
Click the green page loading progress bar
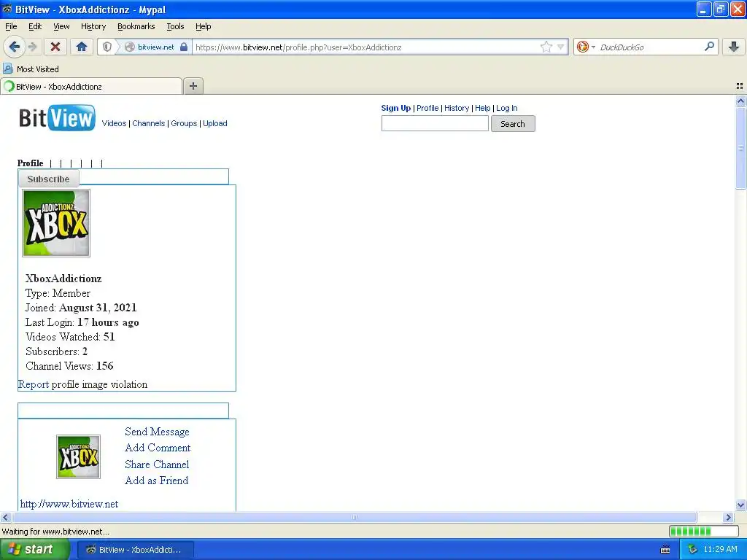click(x=703, y=531)
